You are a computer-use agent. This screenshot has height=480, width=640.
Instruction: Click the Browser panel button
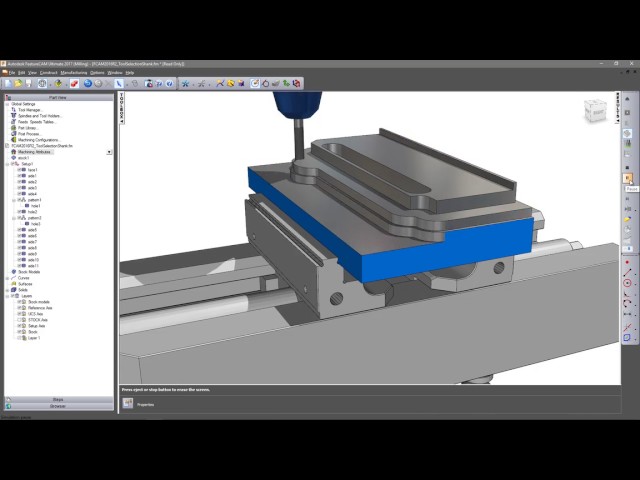(58, 406)
